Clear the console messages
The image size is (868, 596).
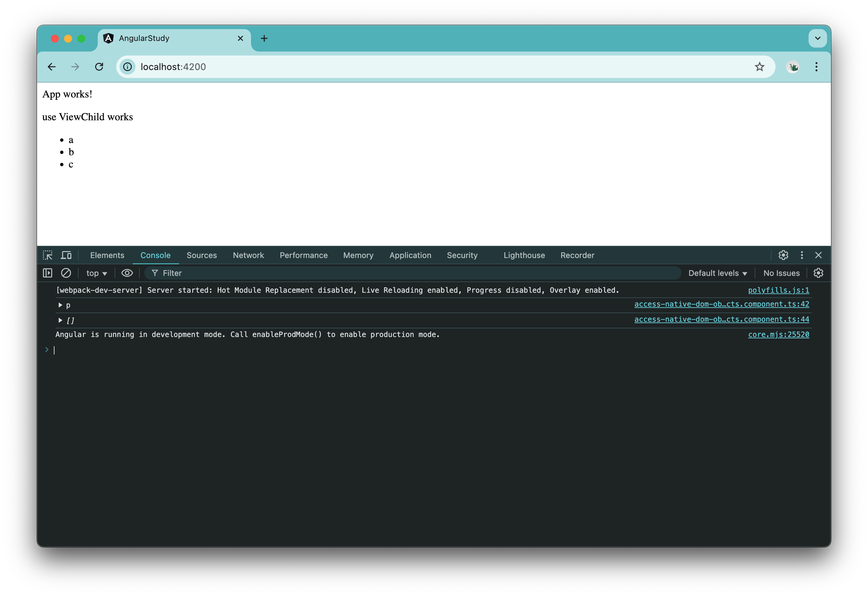coord(66,273)
